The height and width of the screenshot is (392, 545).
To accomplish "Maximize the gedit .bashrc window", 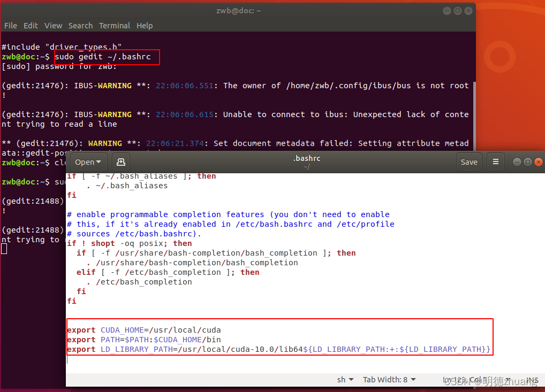I will [x=528, y=162].
